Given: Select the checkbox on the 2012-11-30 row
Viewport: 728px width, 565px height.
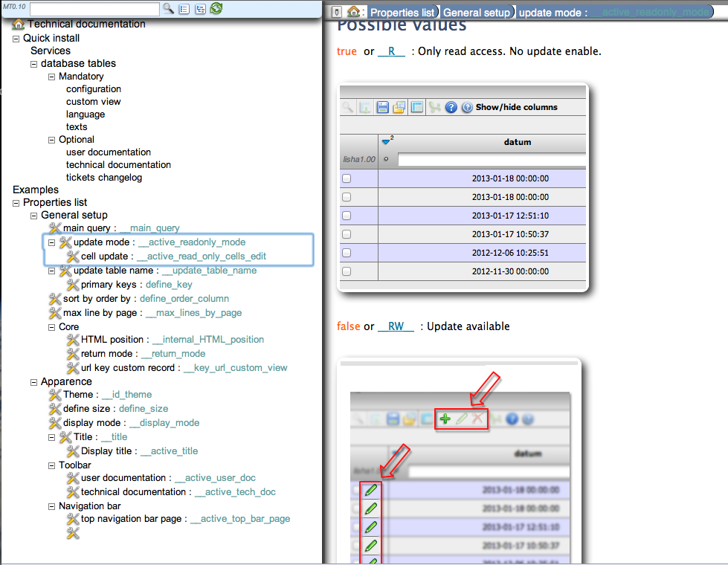Looking at the screenshot, I should click(x=346, y=271).
